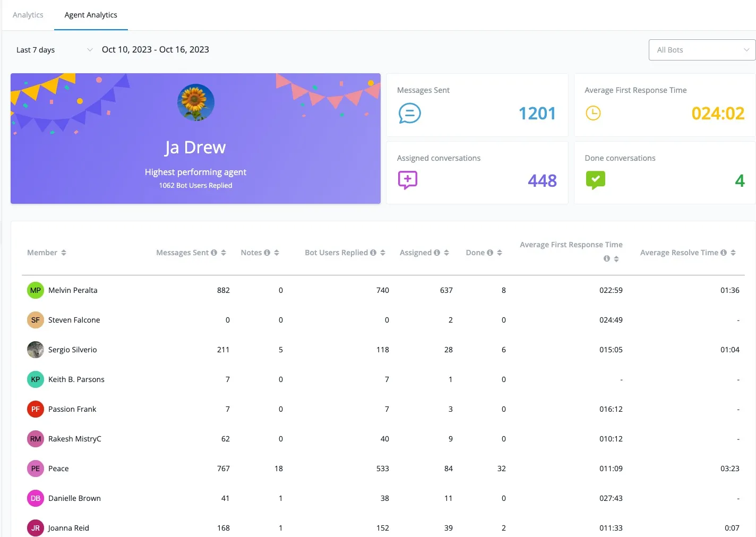Click the 1062 Bot Users Replied text
756x537 pixels.
tap(195, 185)
